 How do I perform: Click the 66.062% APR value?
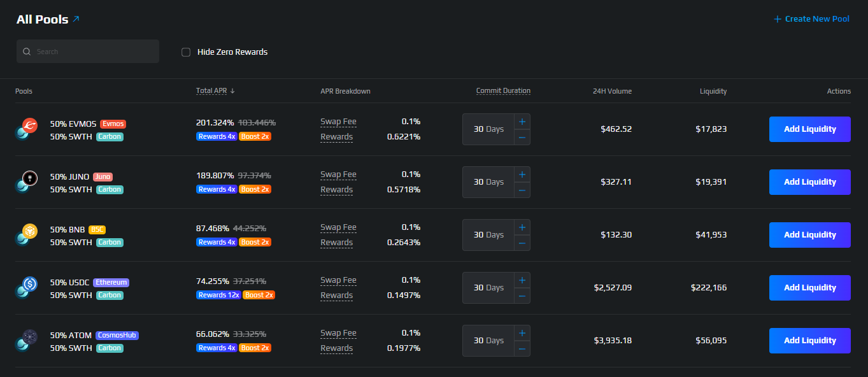[213, 334]
